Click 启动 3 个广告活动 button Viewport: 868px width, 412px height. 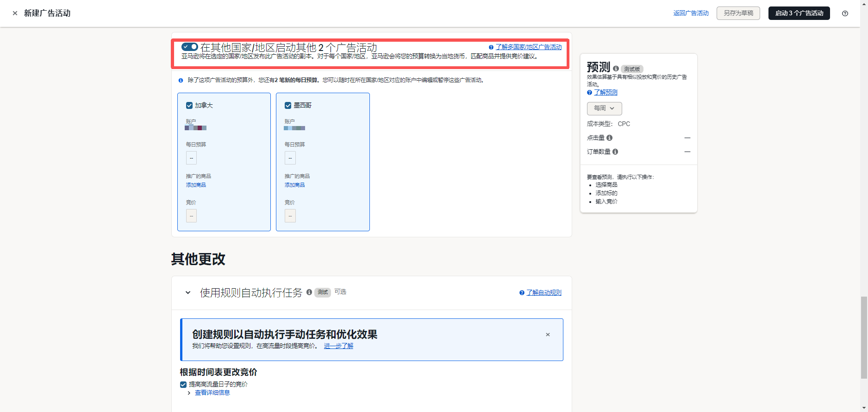coord(799,13)
